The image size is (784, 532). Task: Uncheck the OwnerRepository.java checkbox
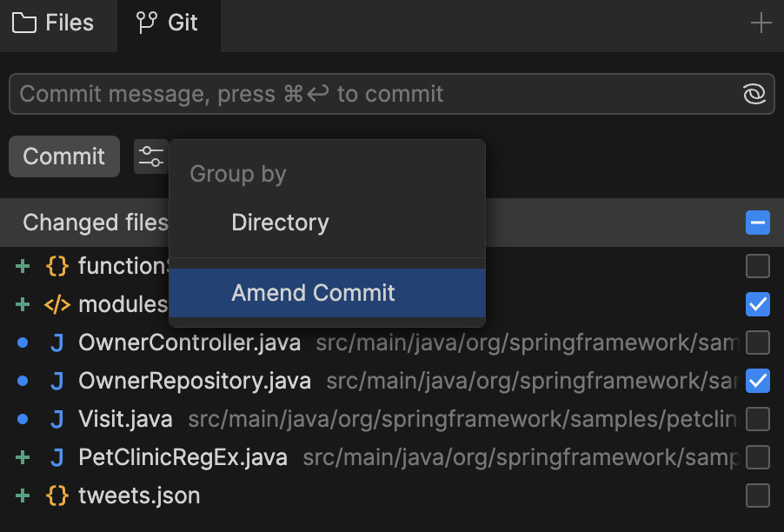pos(758,381)
